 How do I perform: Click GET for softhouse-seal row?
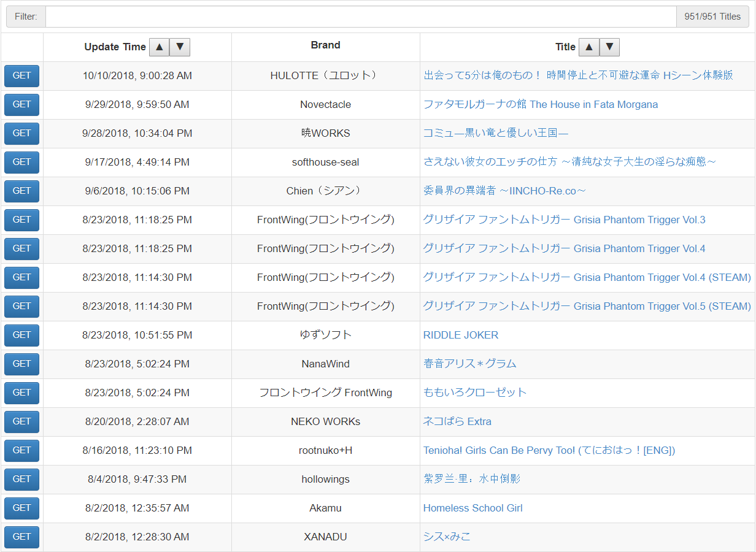coord(21,163)
